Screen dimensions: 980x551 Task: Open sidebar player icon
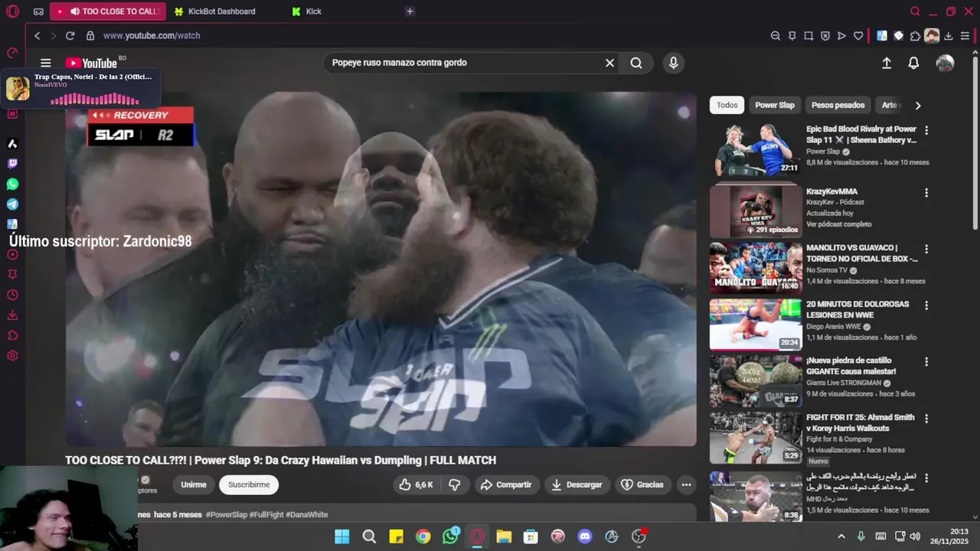pos(12,254)
